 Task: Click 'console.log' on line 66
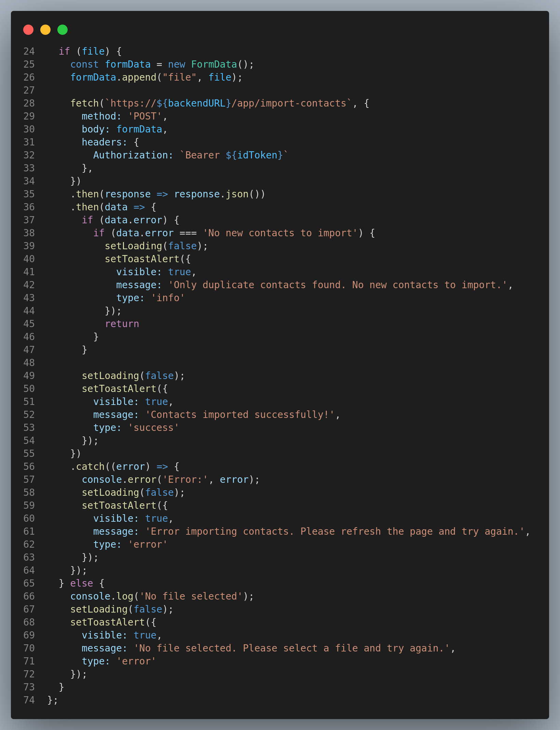tap(102, 596)
